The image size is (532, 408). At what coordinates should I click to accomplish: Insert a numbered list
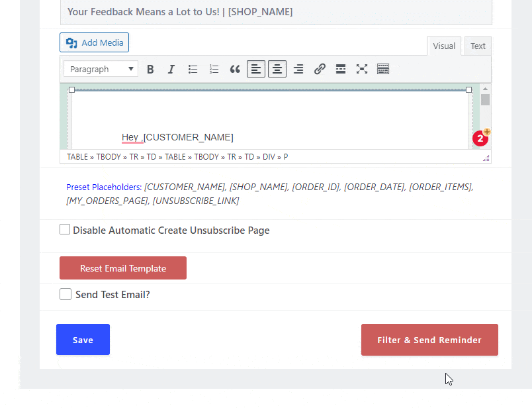214,70
